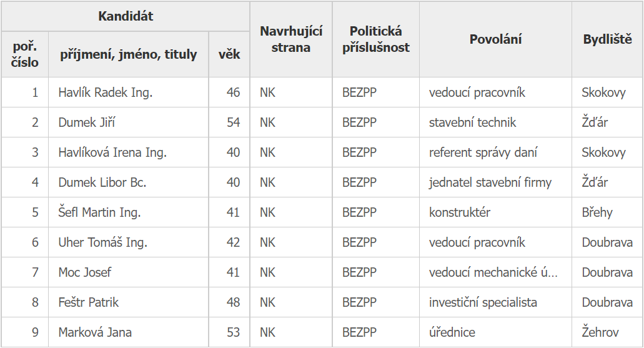Click the Politická příslušnost column header
The image size is (644, 348).
click(376, 39)
